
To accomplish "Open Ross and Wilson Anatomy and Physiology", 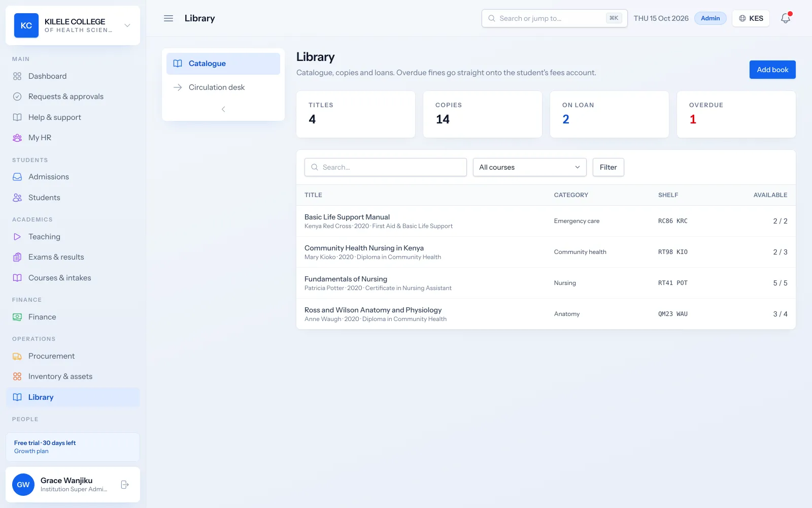I will tap(546, 314).
